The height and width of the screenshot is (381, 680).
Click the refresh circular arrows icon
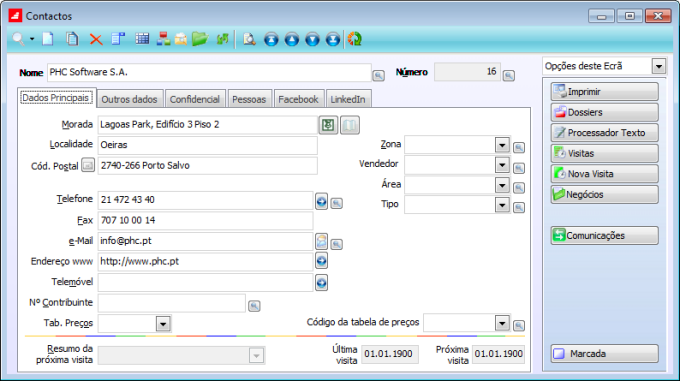(x=354, y=39)
